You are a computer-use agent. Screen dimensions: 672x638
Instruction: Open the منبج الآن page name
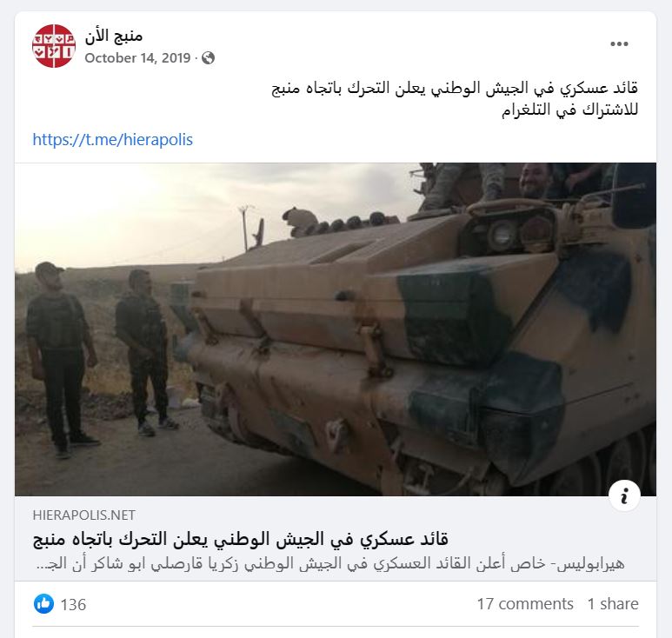coord(114,36)
